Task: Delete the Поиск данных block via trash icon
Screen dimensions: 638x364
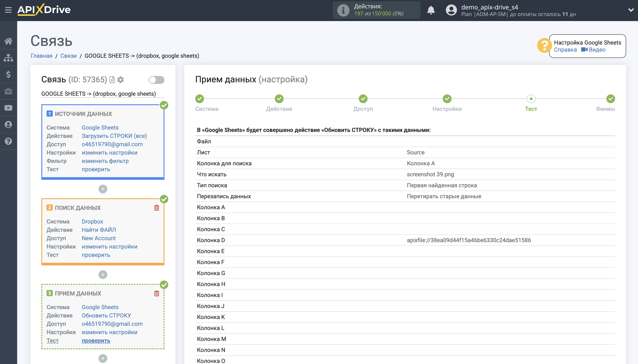Action: (x=157, y=207)
